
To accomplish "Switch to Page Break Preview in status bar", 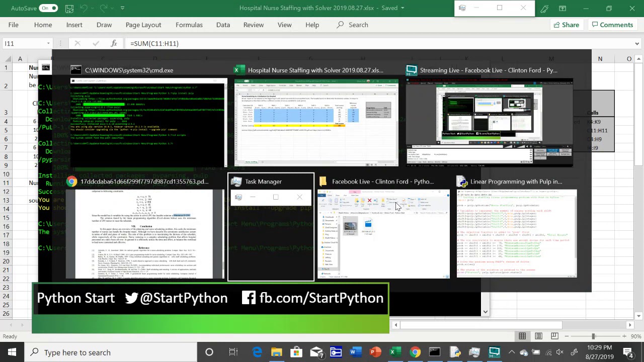I will click(x=554, y=336).
